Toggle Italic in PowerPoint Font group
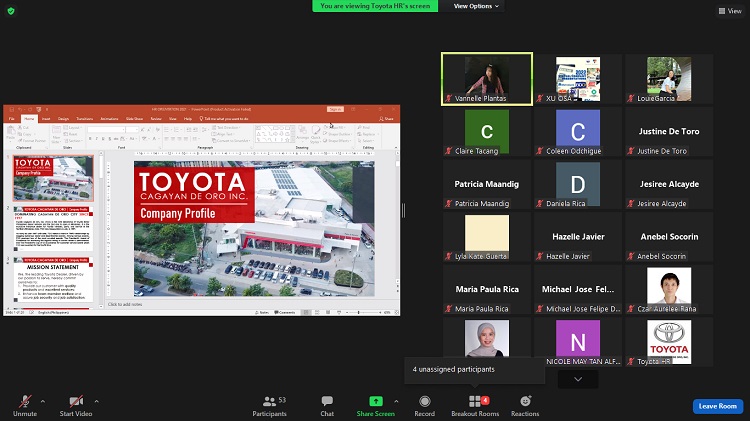The width and height of the screenshot is (750, 421). 97,139
